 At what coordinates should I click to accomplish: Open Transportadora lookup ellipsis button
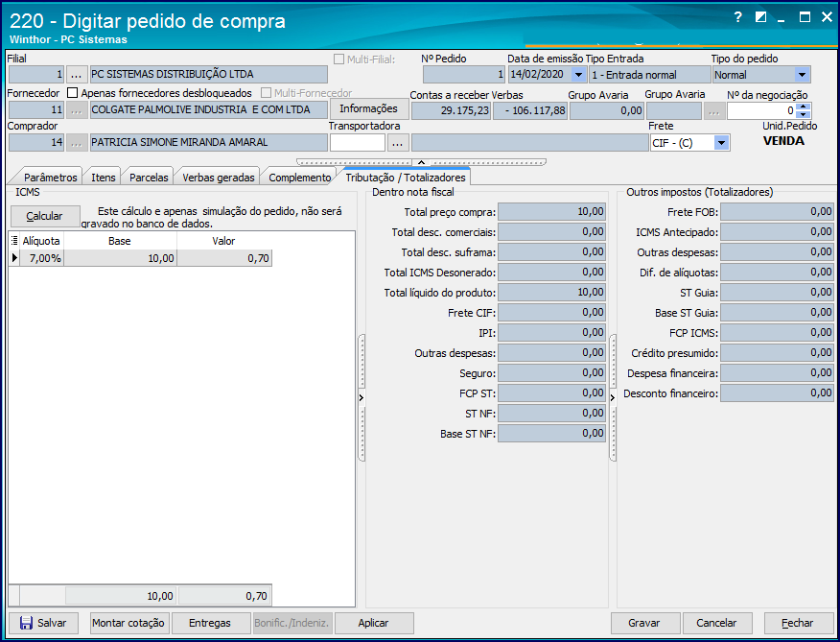398,143
